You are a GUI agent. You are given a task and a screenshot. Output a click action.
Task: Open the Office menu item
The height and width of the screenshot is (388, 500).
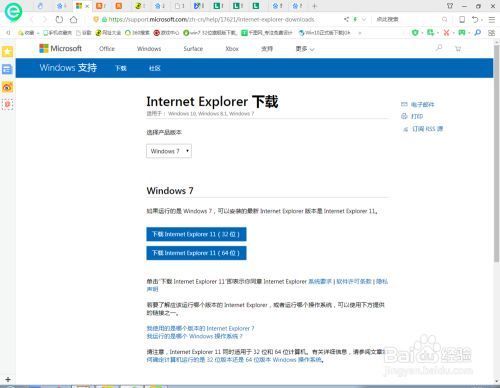point(107,49)
